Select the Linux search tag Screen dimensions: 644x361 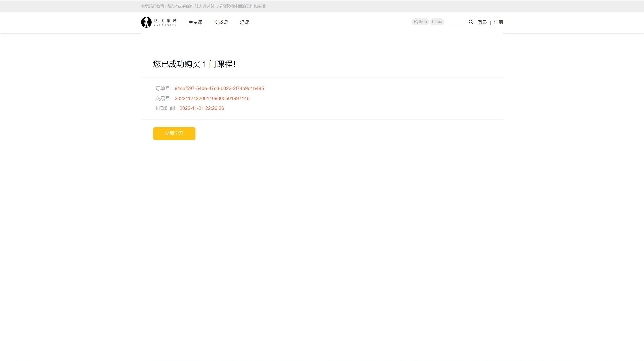[x=437, y=22]
